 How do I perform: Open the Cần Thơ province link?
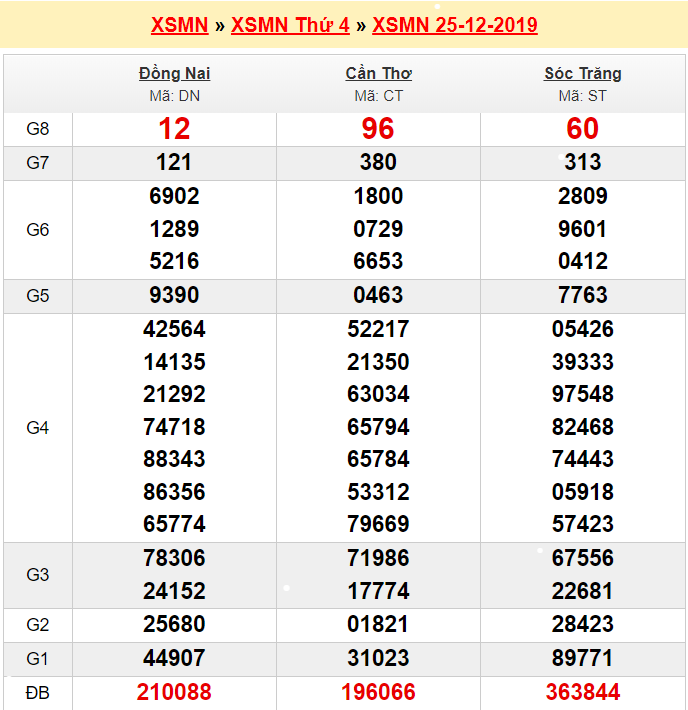(379, 73)
